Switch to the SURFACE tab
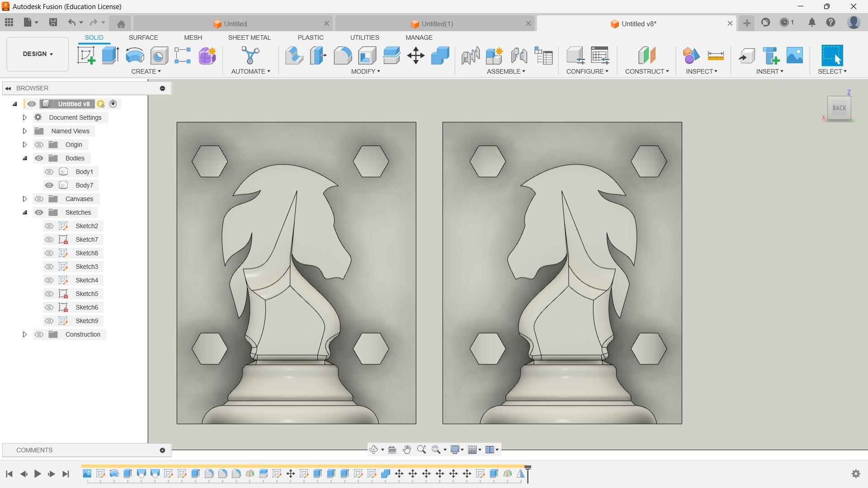 click(143, 38)
